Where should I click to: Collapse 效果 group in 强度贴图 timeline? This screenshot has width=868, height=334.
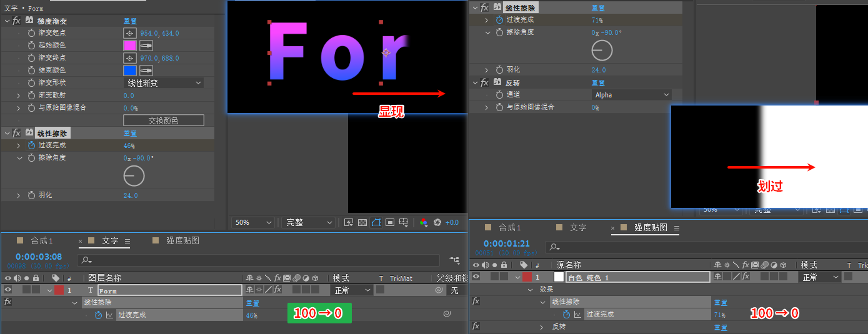click(531, 290)
